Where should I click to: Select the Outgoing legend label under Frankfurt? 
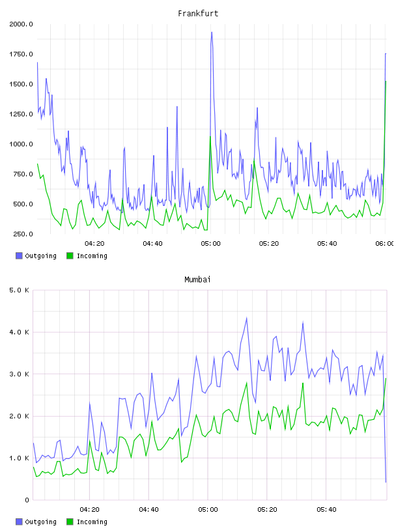40,256
